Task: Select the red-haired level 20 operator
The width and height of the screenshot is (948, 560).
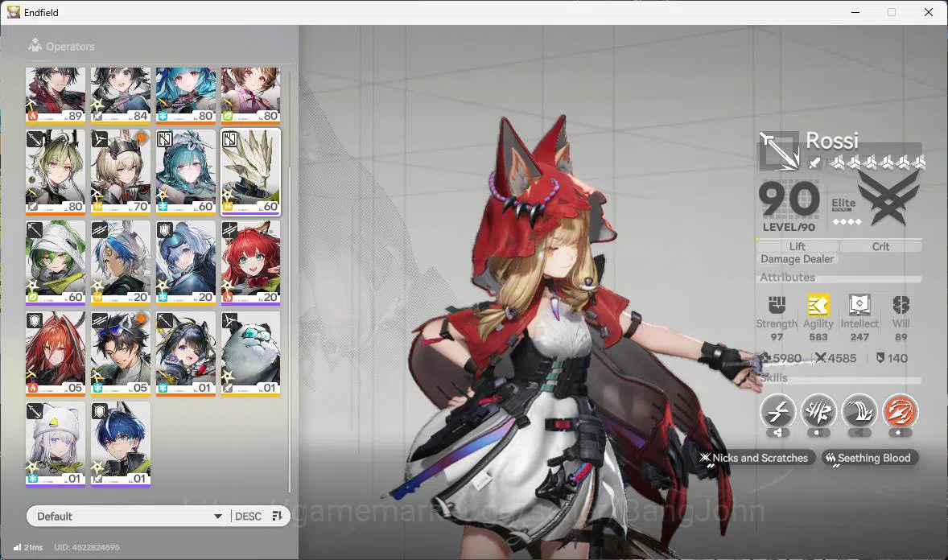Action: [251, 262]
